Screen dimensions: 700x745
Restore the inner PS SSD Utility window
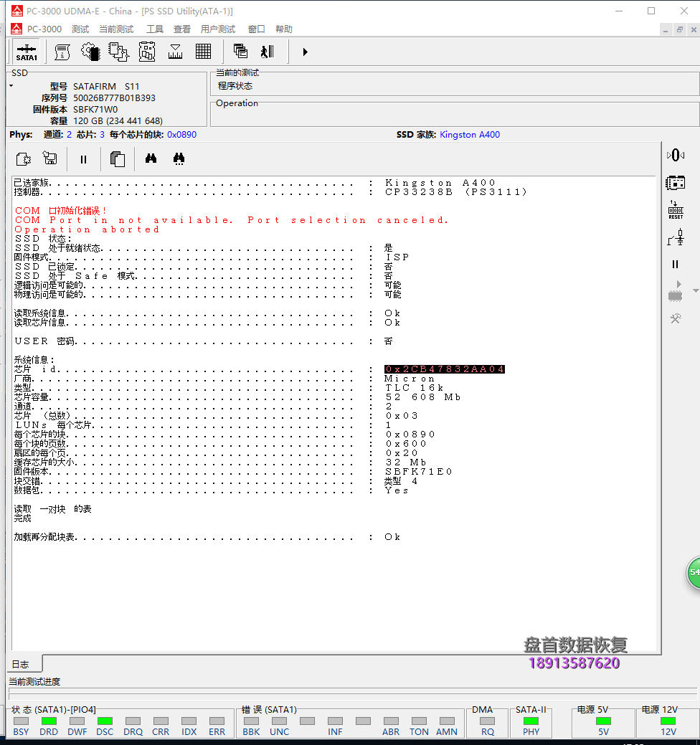click(x=680, y=29)
